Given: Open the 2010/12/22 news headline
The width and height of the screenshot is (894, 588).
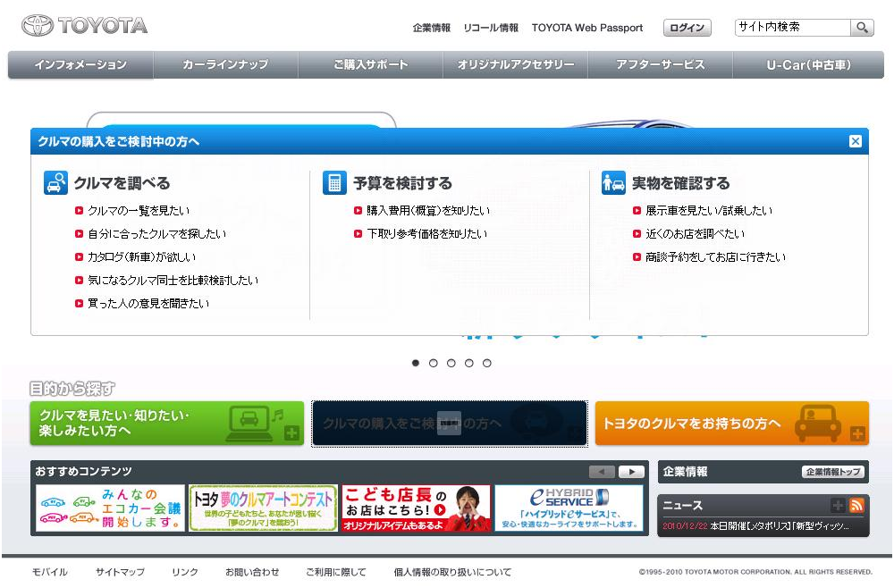Looking at the screenshot, I should tap(756, 526).
